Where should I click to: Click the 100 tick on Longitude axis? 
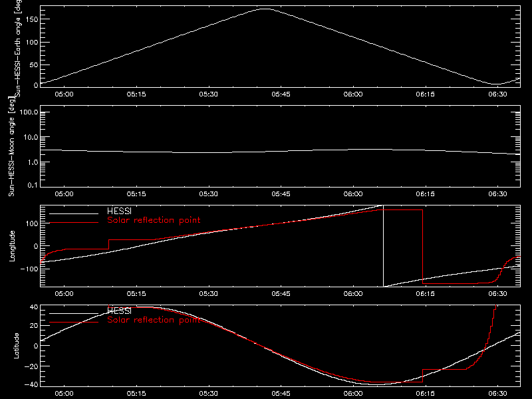(32, 223)
